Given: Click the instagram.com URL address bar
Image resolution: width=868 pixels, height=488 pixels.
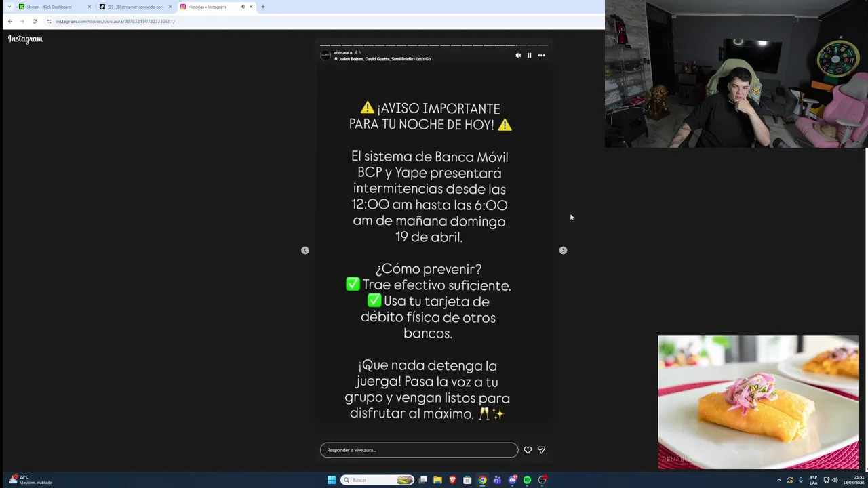Looking at the screenshot, I should pos(115,21).
